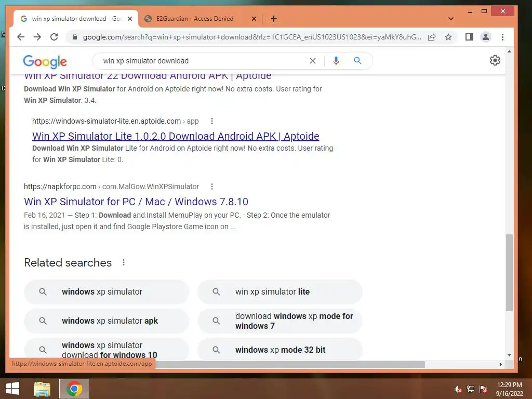Open the Windows Start menu

12,389
